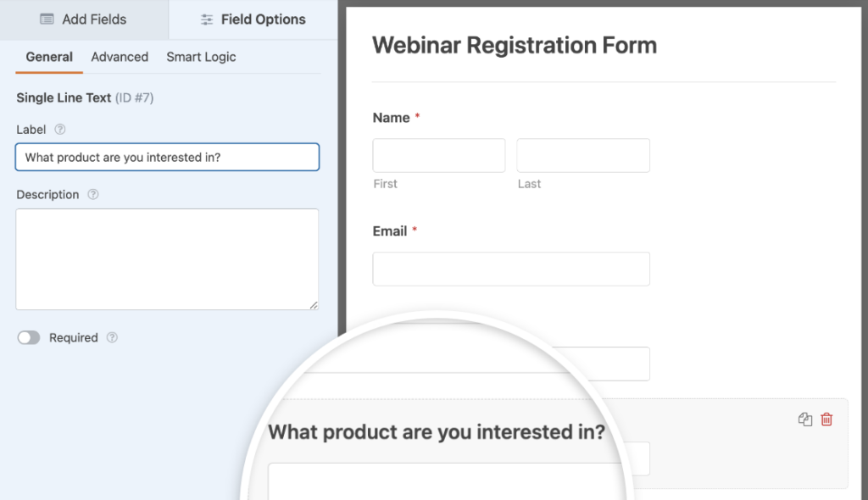This screenshot has width=868, height=500.
Task: Click the Required help question icon
Action: pyautogui.click(x=112, y=337)
